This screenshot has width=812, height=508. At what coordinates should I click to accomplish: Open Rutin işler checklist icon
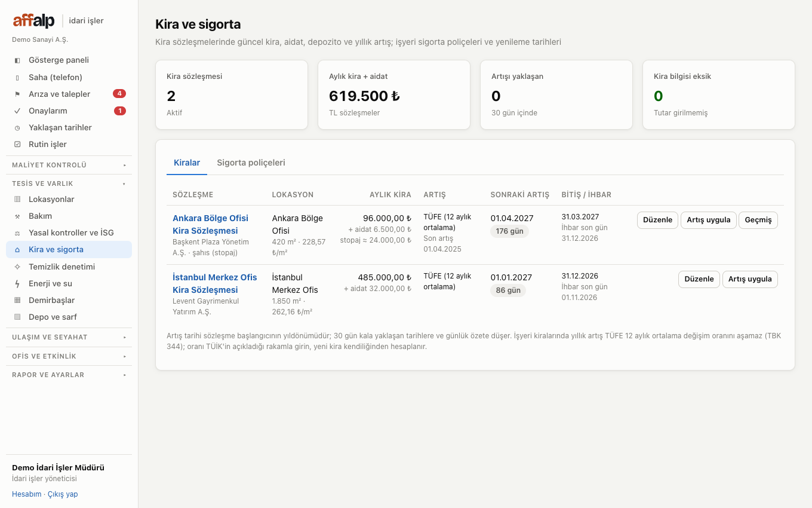[17, 144]
